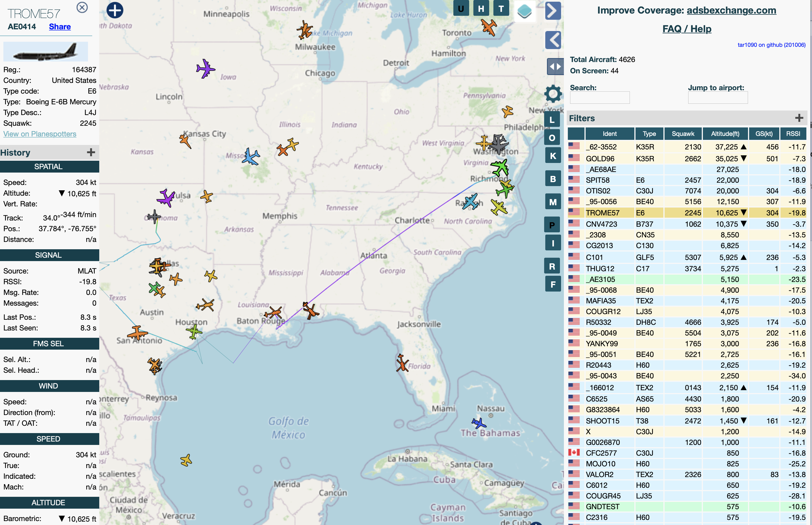Viewport: 812px width, 525px height.
Task: Expand the History section
Action: pyautogui.click(x=91, y=152)
